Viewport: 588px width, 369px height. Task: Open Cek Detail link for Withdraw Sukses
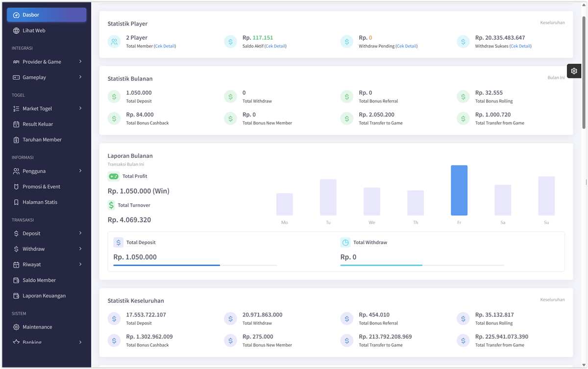pos(520,47)
